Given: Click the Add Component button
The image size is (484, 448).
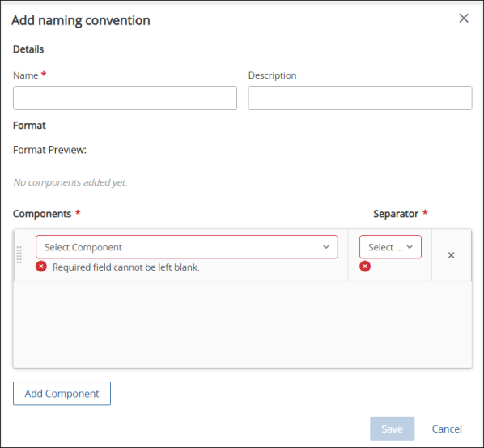Looking at the screenshot, I should [x=62, y=394].
